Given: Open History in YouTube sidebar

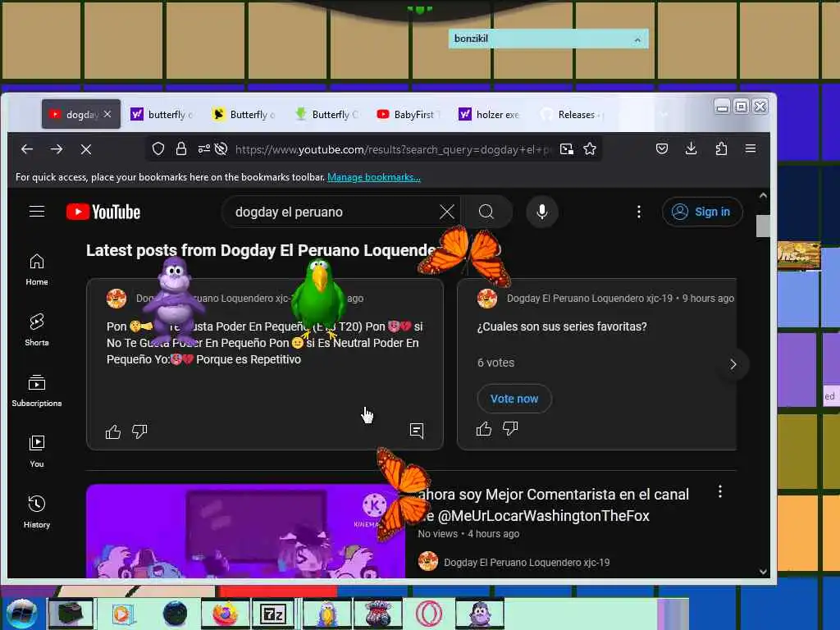Looking at the screenshot, I should (36, 512).
